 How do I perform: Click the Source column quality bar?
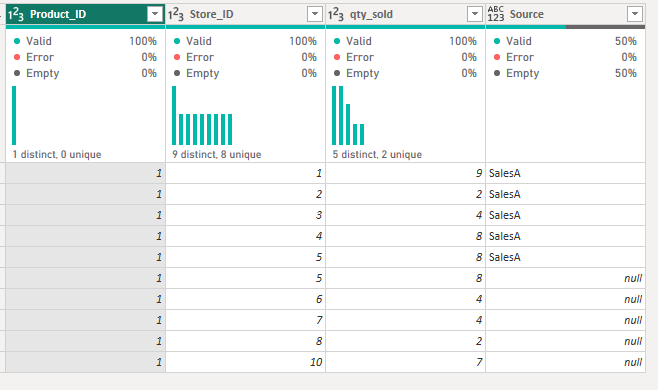pos(565,27)
